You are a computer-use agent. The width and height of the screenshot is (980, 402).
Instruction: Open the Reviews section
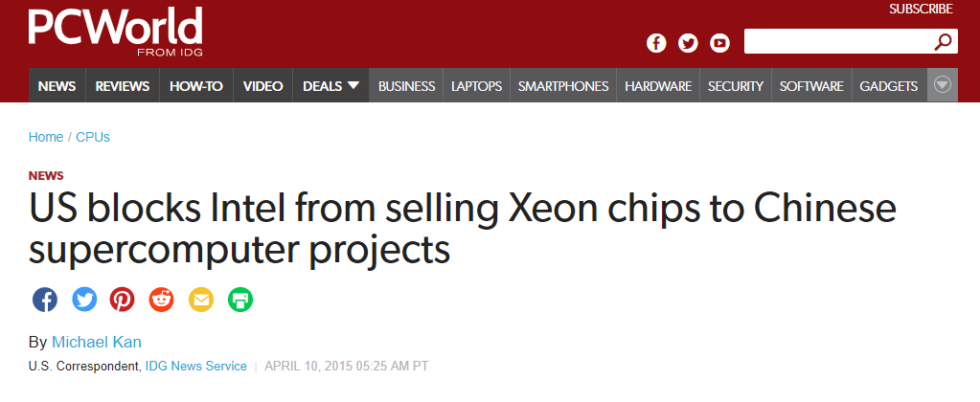pos(123,86)
